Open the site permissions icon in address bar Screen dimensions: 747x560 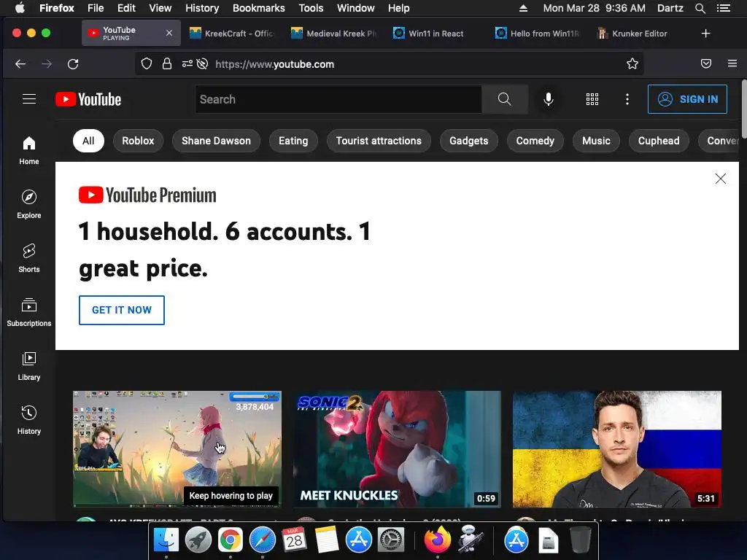click(x=187, y=64)
